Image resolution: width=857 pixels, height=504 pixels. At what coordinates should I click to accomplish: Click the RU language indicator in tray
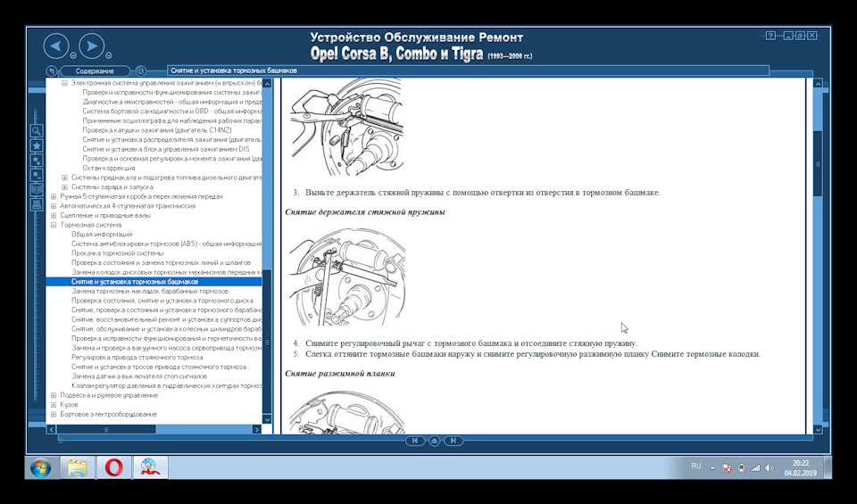695,467
